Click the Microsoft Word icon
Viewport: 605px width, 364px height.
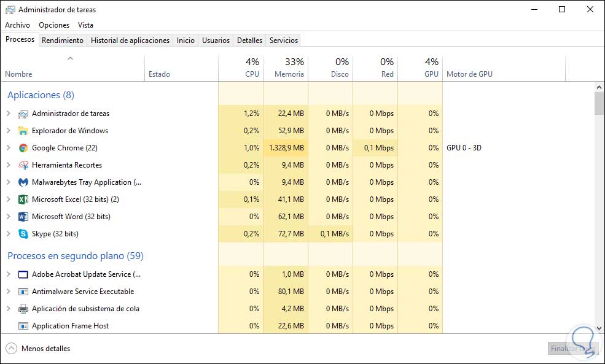(23, 217)
